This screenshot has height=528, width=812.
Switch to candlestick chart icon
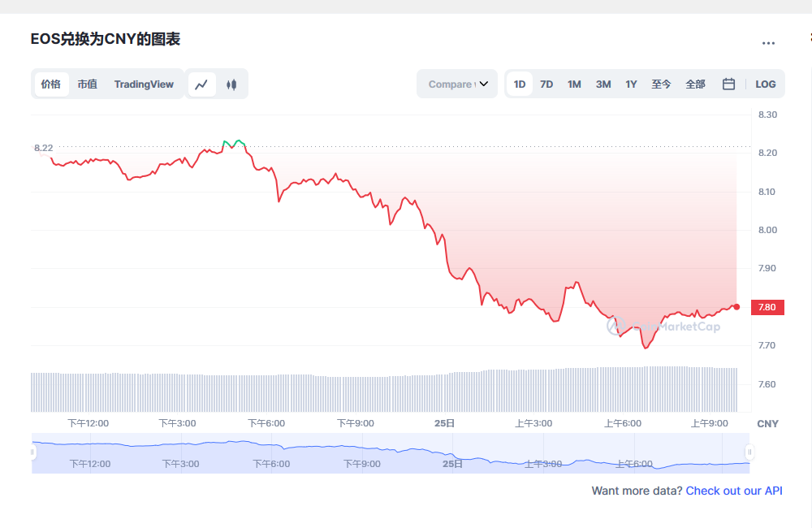pos(231,84)
